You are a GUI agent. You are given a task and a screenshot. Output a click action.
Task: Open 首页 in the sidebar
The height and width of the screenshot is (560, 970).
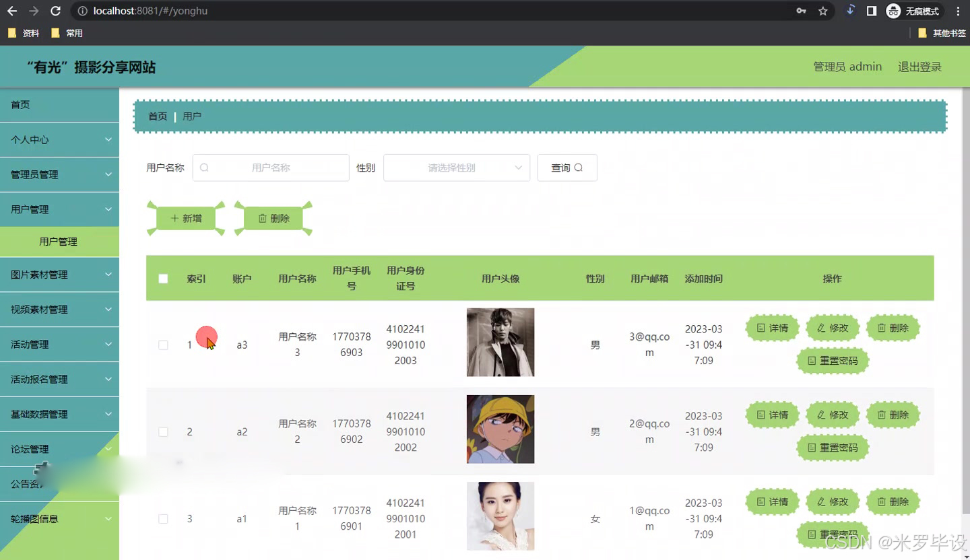click(59, 104)
